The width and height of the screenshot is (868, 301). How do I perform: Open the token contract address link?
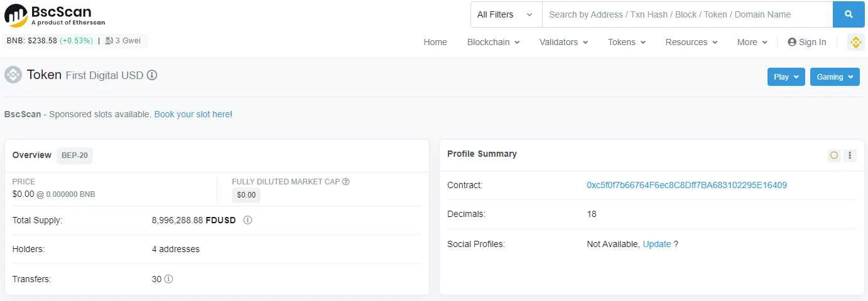coord(686,185)
